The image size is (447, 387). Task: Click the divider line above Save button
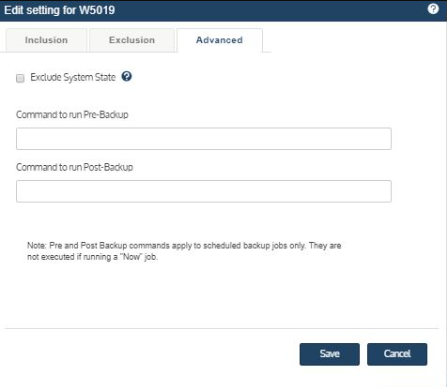coord(221,329)
